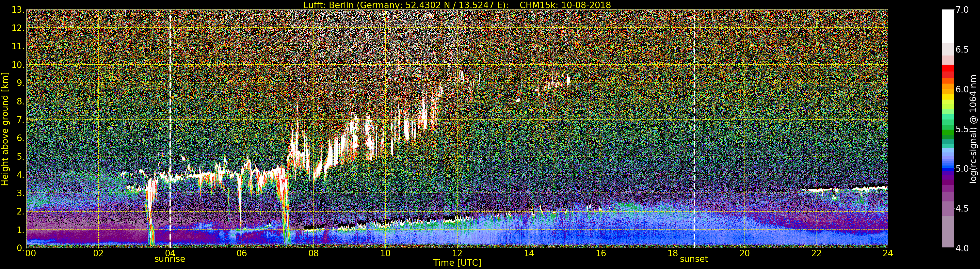980x269 pixels.
Task: Click the '5.0' colorbar tick label
Action: click(x=962, y=168)
